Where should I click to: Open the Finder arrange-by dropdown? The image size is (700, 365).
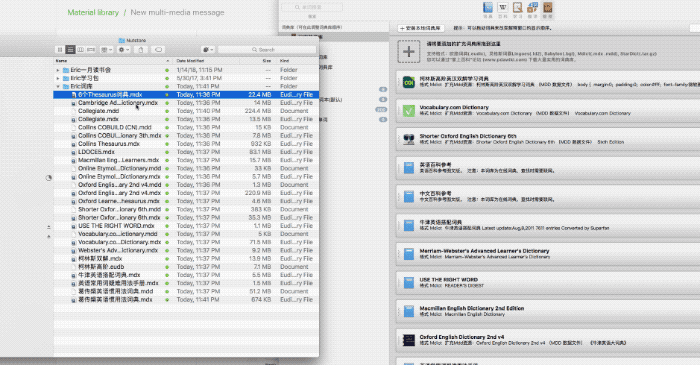(107, 50)
